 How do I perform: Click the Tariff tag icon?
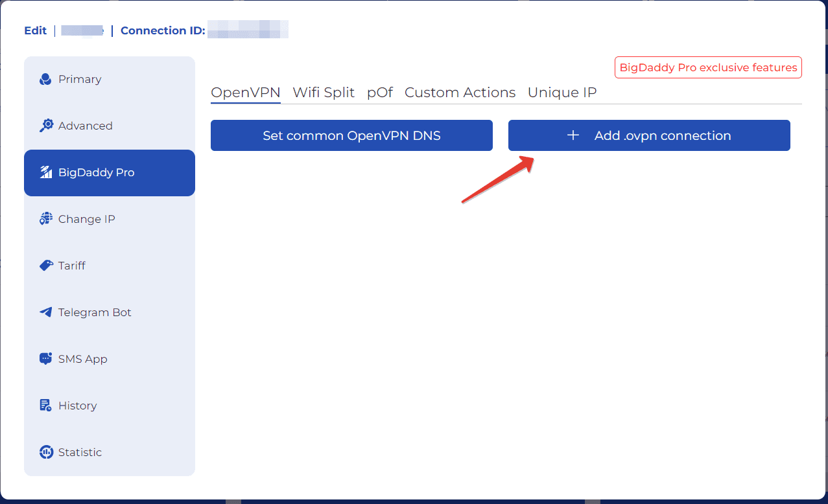point(45,266)
